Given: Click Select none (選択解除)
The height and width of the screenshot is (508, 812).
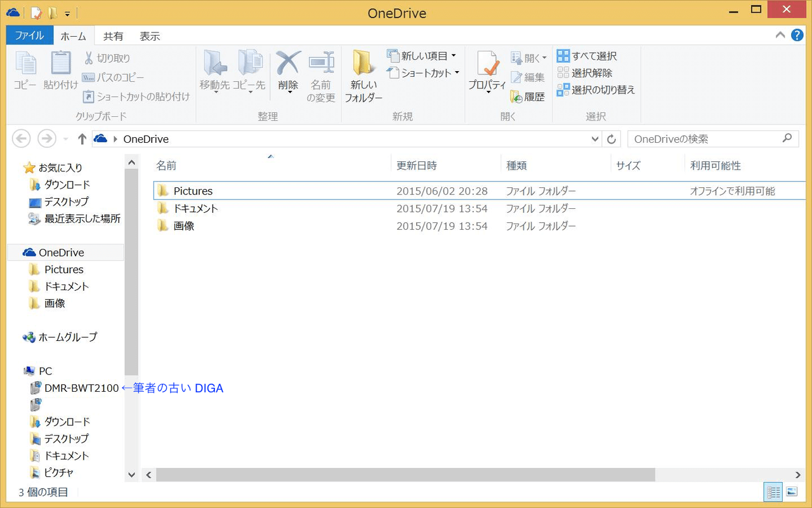Looking at the screenshot, I should click(x=584, y=73).
